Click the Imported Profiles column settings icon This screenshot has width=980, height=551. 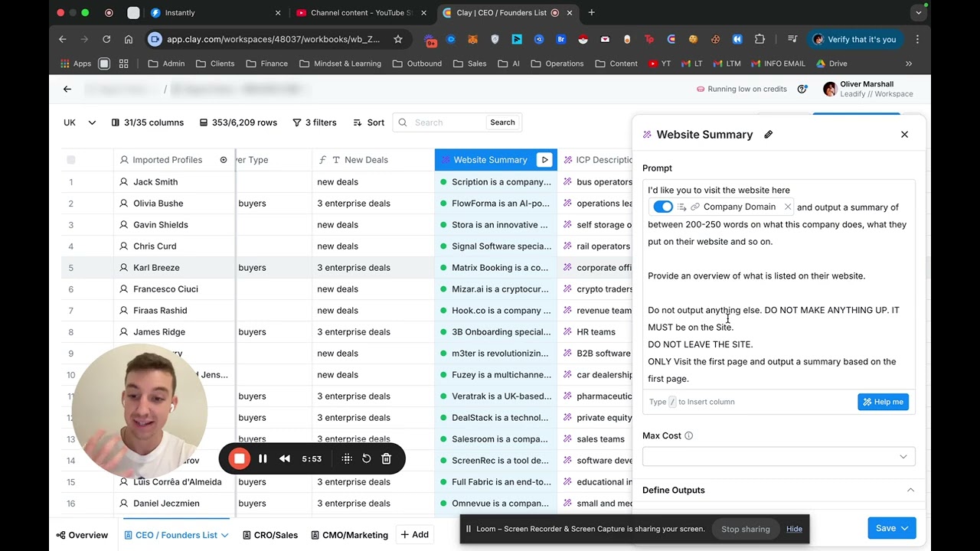[x=224, y=160]
